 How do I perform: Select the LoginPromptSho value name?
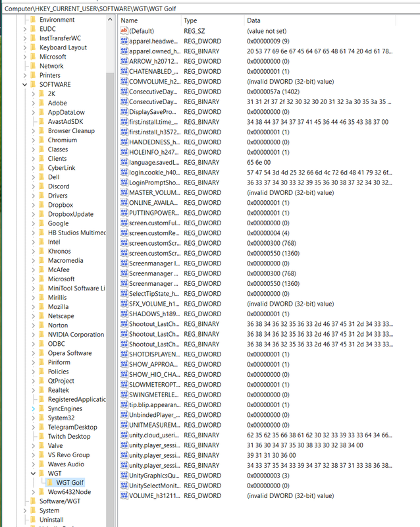tap(154, 182)
